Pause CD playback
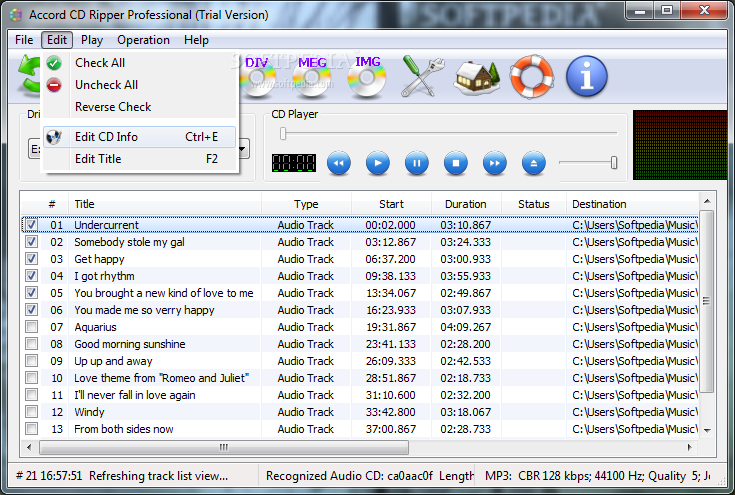The width and height of the screenshot is (735, 495). 417,163
